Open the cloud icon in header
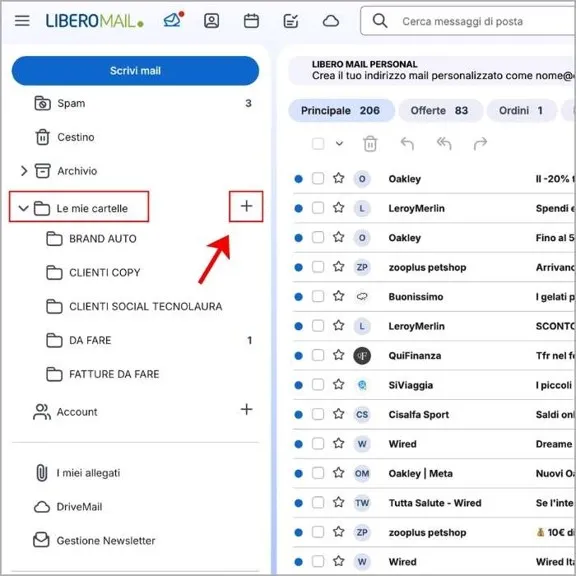 [x=331, y=21]
